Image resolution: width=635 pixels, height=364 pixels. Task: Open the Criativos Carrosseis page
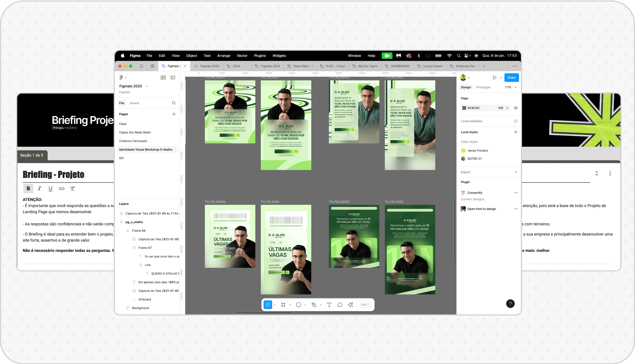pos(133,141)
